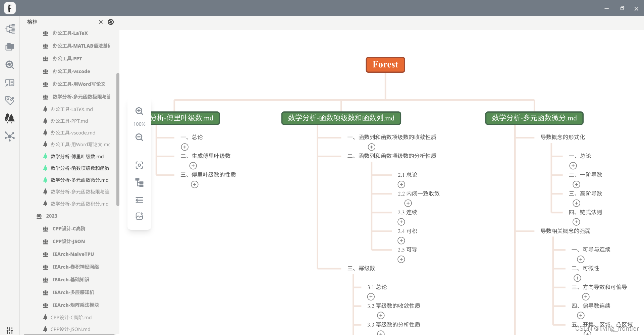Fit the mind map to view
The image size is (644, 335).
pyautogui.click(x=139, y=165)
